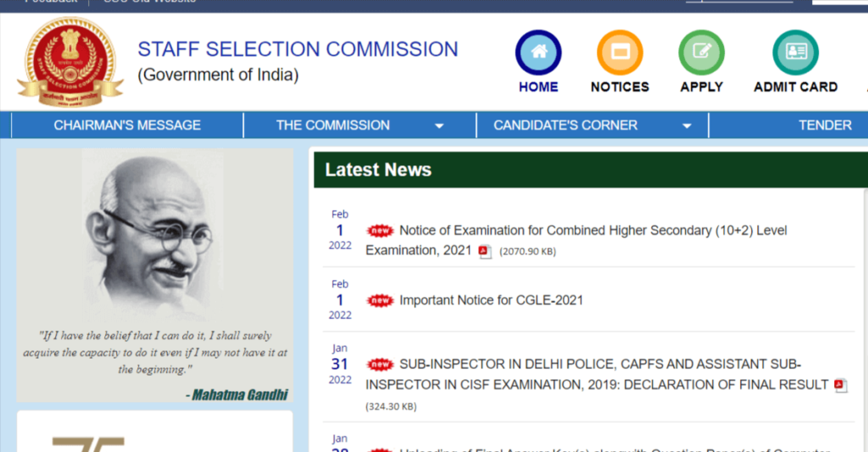This screenshot has height=452, width=868.
Task: Click the Staff Selection Commission title text
Action: click(x=298, y=49)
